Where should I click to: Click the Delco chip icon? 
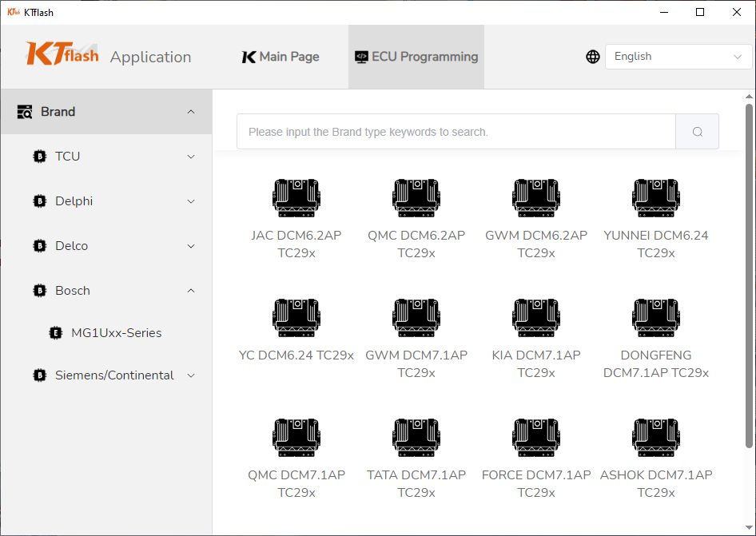point(39,246)
